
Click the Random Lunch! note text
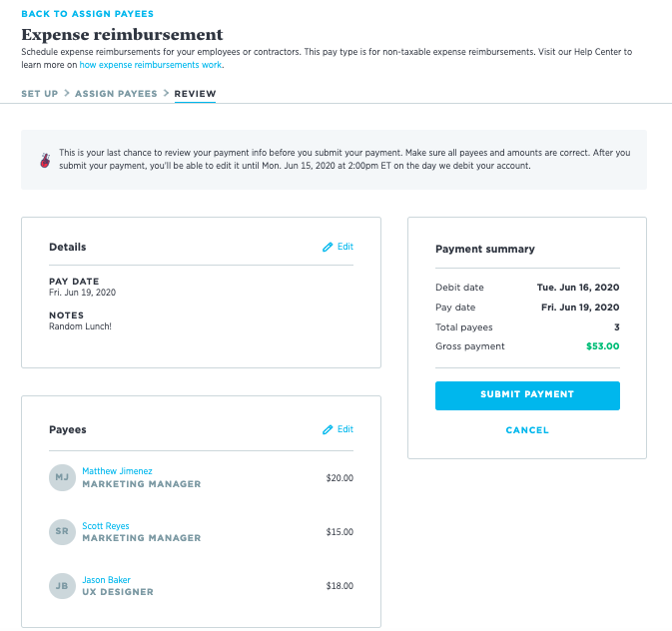[80, 326]
